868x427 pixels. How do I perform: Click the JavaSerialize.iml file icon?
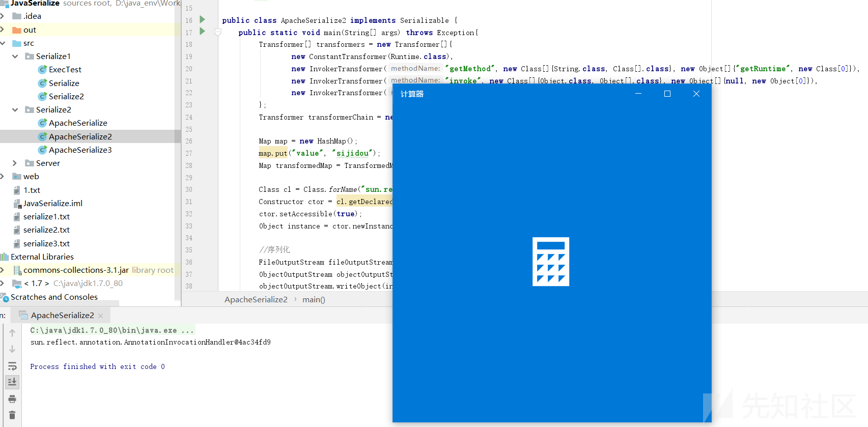(17, 204)
